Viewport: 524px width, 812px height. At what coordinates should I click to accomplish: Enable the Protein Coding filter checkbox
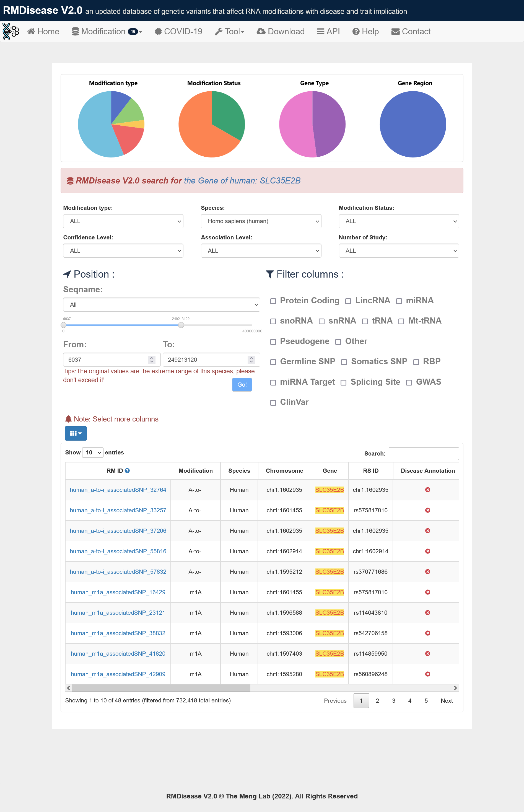273,301
